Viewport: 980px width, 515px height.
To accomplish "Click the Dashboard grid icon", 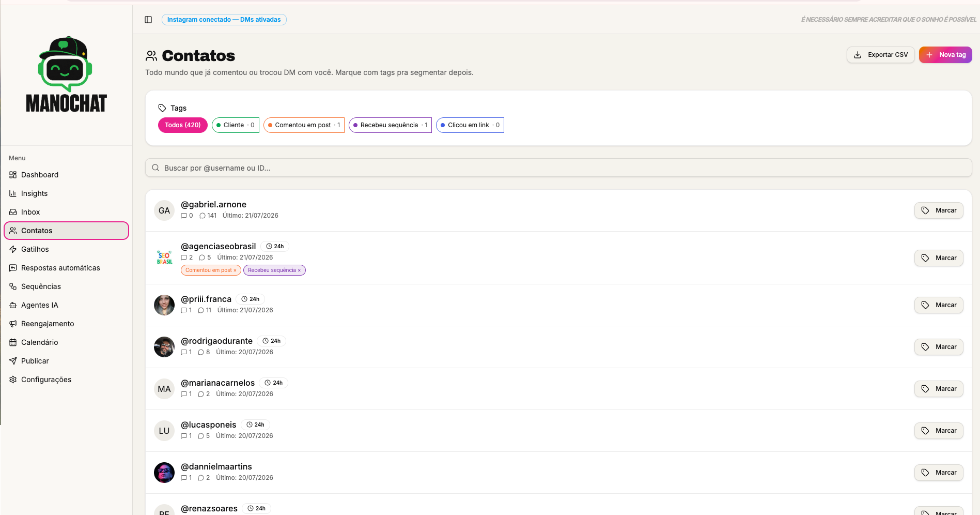I will point(13,175).
